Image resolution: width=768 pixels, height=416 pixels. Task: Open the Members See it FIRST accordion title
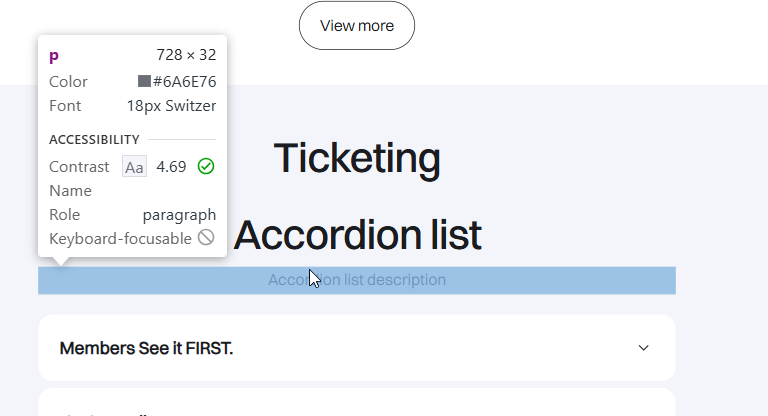(146, 348)
